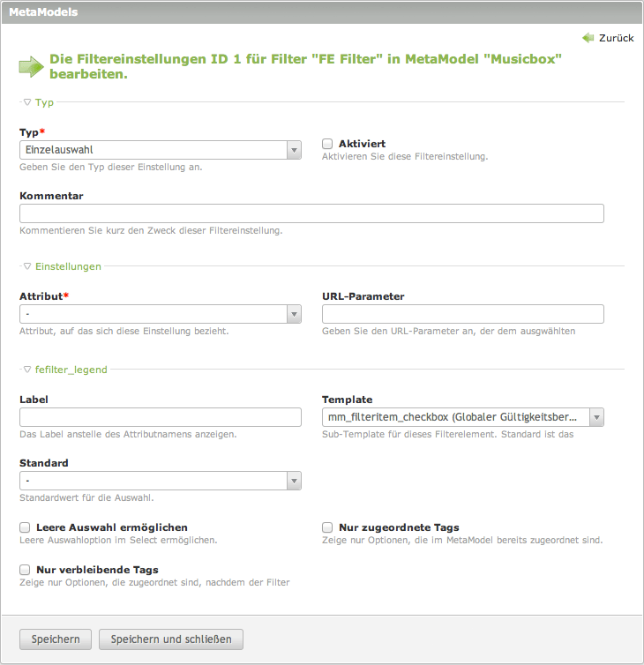This screenshot has height=665, width=644.
Task: Follow the Zurück link
Action: tap(616, 39)
